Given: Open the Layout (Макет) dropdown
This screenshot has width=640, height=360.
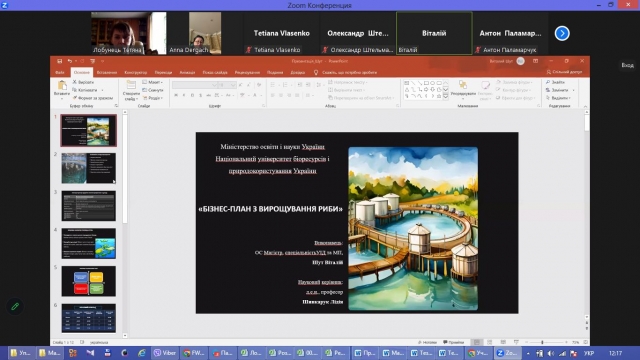Looking at the screenshot, I should [153, 82].
